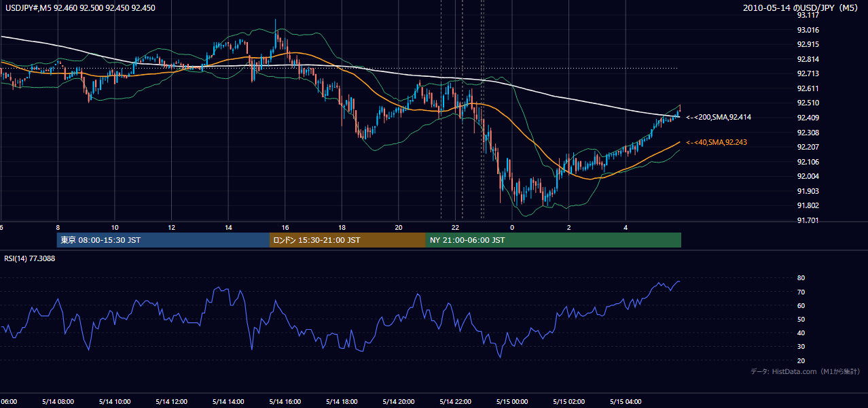Screen dimensions: 868x408
Task: Click hour label 8 on price chart axis
Action: click(58, 227)
